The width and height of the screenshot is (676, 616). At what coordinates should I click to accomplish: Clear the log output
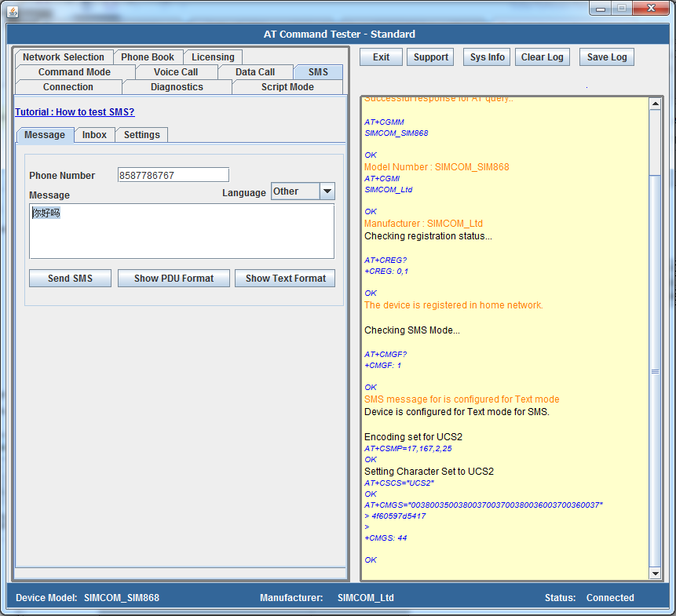[x=543, y=56]
